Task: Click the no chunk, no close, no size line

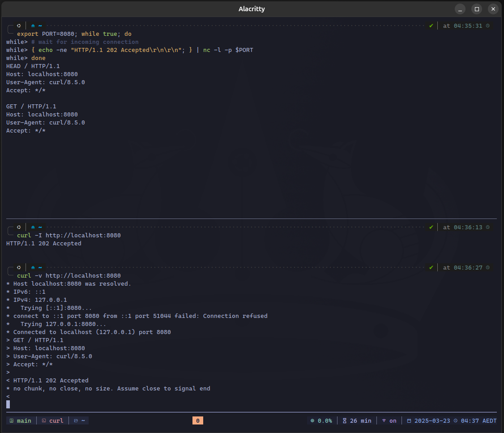Action: (108, 388)
